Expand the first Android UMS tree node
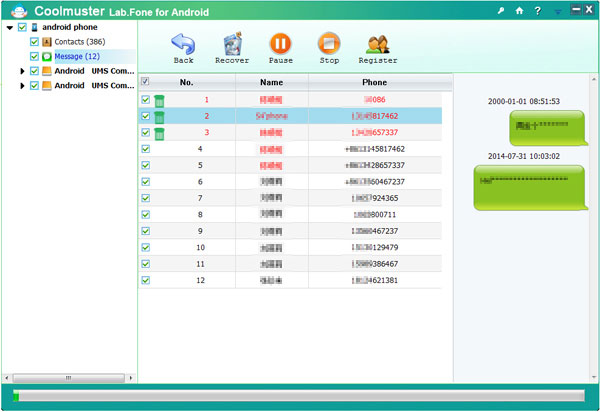The height and width of the screenshot is (412, 600). [x=22, y=71]
